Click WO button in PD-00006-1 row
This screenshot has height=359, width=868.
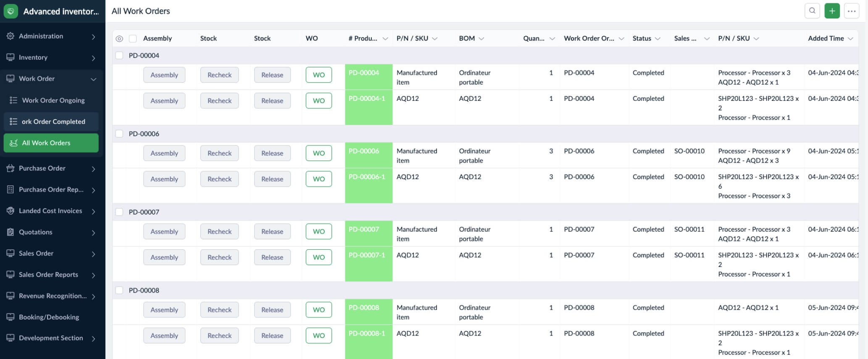(x=319, y=179)
